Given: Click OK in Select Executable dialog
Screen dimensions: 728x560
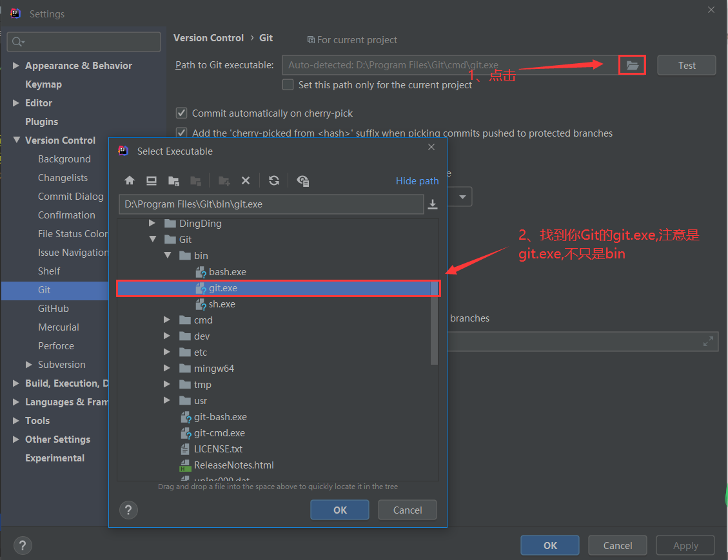Looking at the screenshot, I should [340, 510].
